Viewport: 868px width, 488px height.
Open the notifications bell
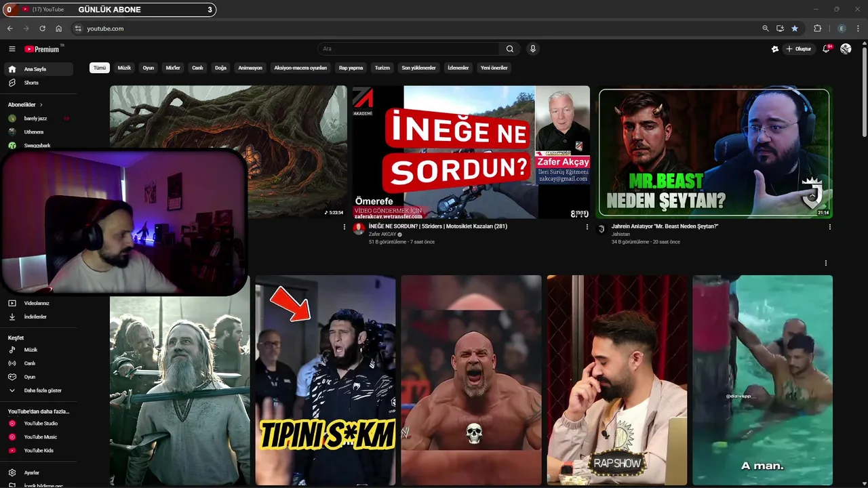tap(826, 49)
